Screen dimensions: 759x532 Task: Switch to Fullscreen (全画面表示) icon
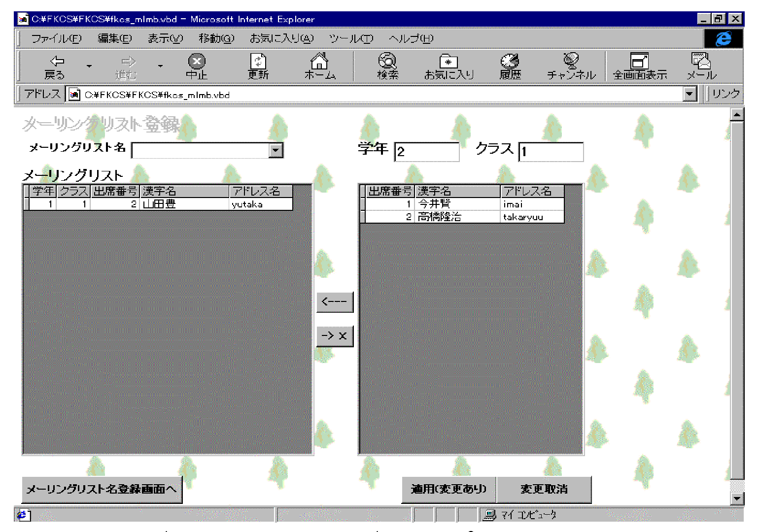(x=639, y=66)
